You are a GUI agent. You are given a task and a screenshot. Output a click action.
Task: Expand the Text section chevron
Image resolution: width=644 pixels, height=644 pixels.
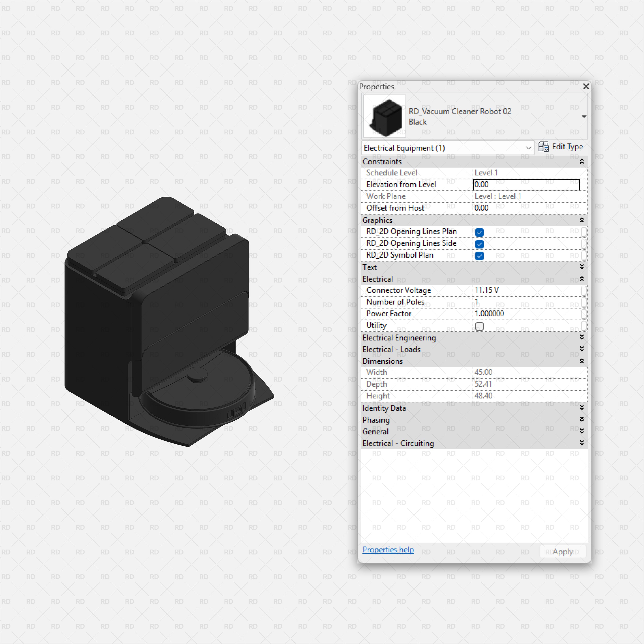coord(582,267)
